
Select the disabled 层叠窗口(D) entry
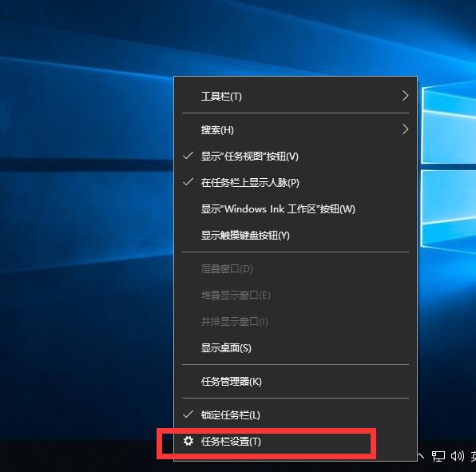point(296,269)
